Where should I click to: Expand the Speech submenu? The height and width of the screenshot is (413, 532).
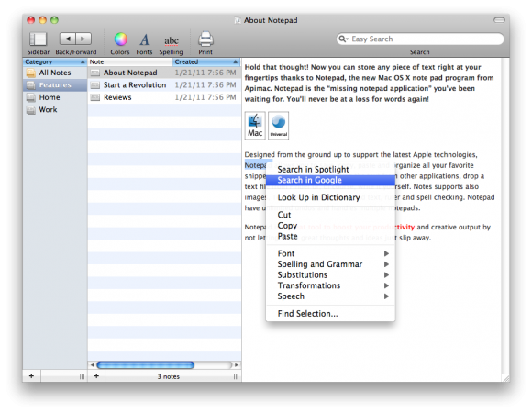pyautogui.click(x=330, y=296)
